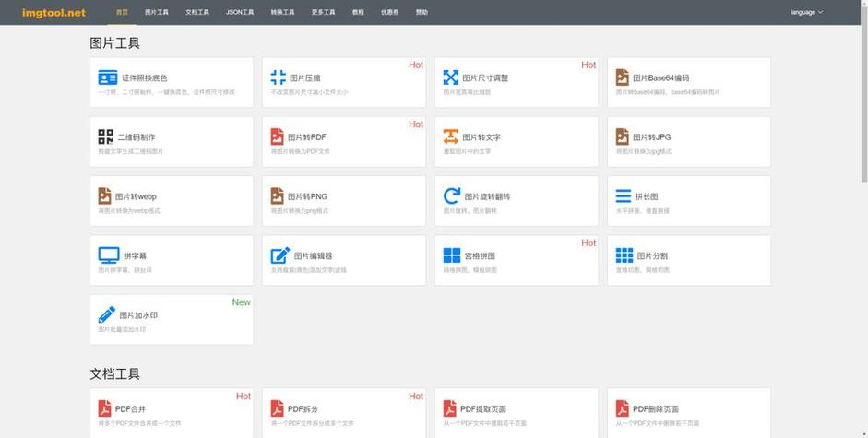Screen dimensions: 868x438
Task: Open the 图片加水印 pencil icon
Action: (107, 314)
